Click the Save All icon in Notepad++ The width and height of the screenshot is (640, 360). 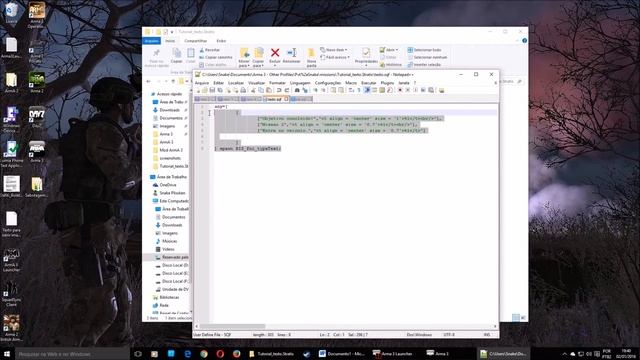pyautogui.click(x=220, y=90)
